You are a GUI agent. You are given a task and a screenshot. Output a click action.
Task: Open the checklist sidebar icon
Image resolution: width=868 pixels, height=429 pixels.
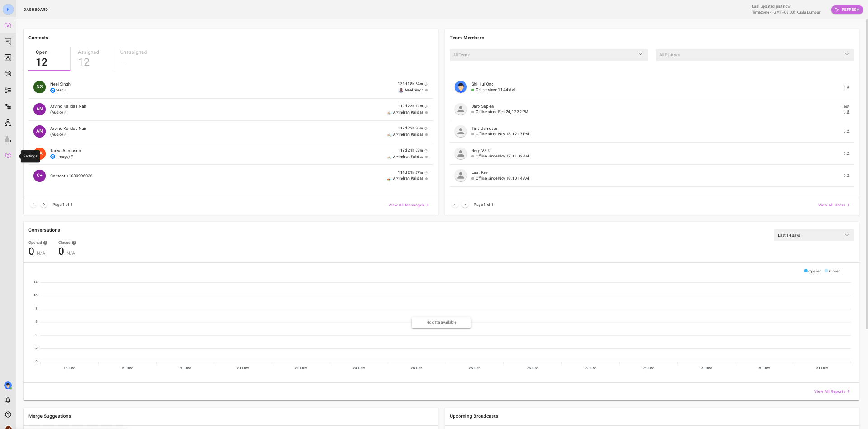click(8, 90)
